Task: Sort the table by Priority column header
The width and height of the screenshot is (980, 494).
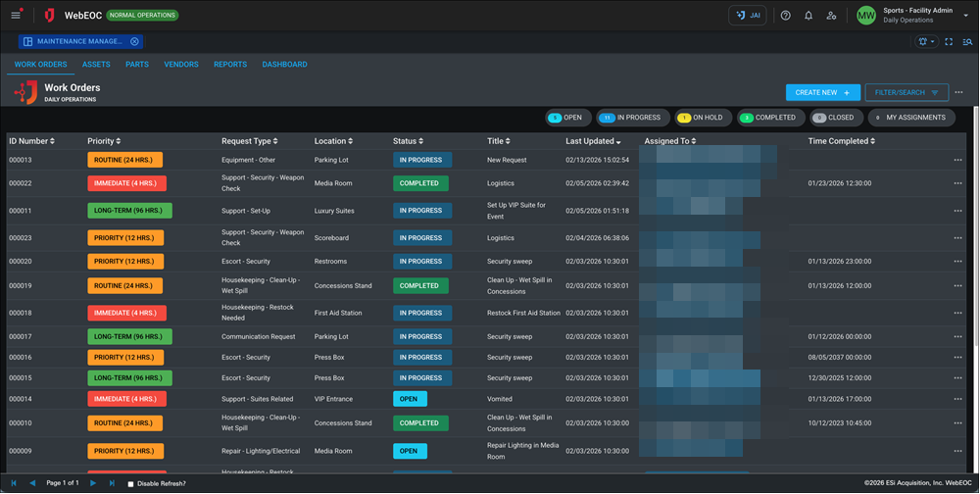Action: (105, 141)
